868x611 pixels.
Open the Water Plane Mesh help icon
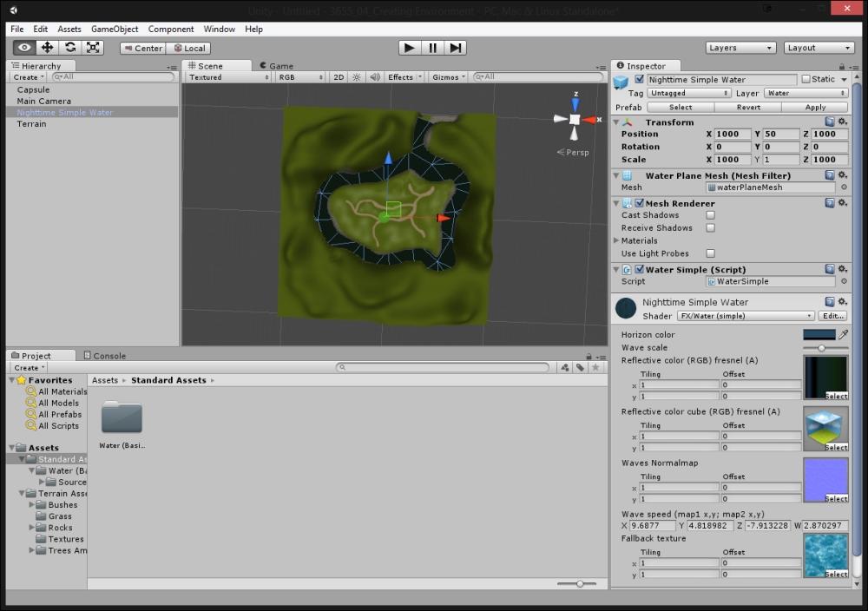pos(829,175)
